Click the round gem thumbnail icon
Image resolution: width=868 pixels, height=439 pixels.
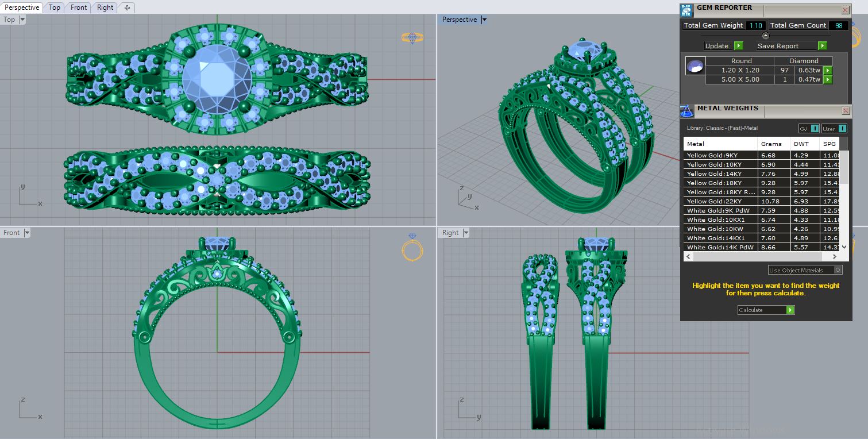coord(695,66)
